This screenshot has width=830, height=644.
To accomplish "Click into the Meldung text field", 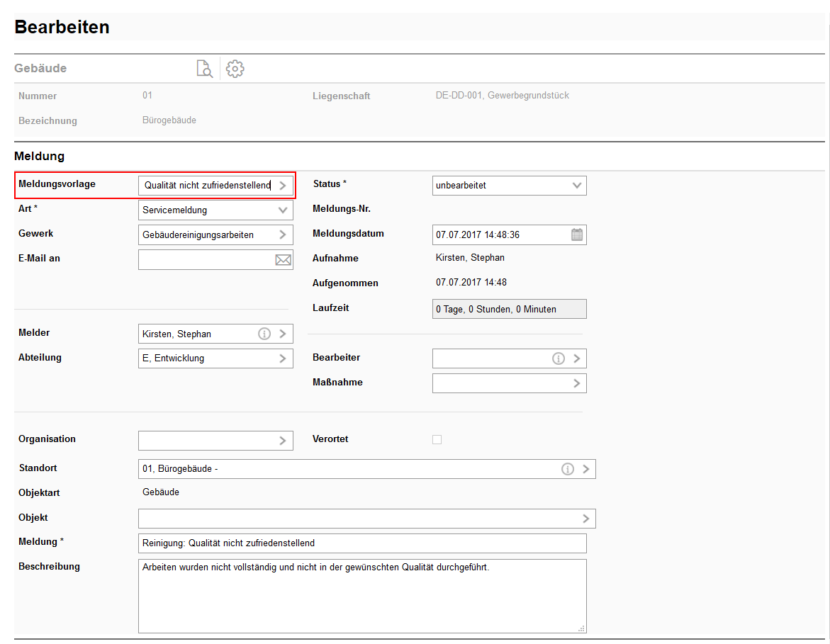I will 361,543.
